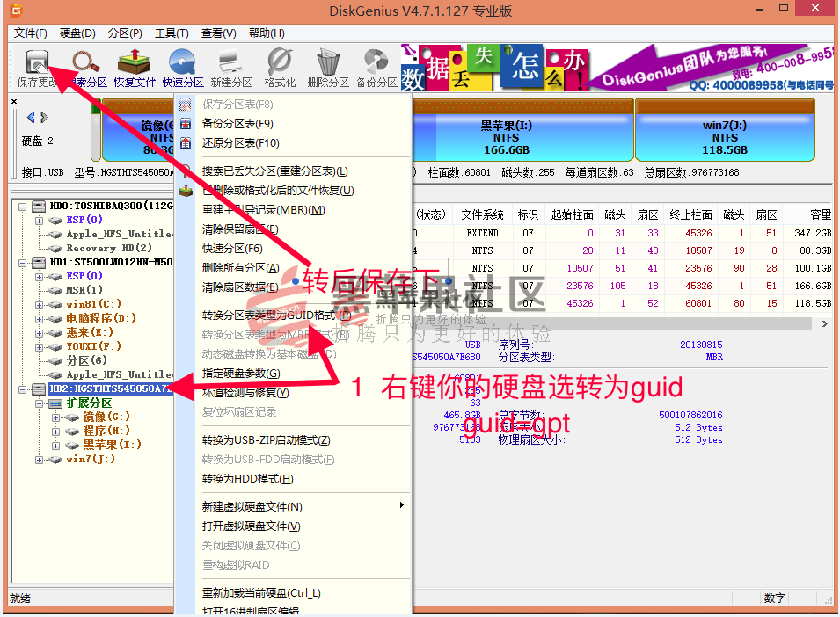Image resolution: width=840 pixels, height=617 pixels.
Task: Click partition icon beside win81(C:)
Action: (55, 304)
